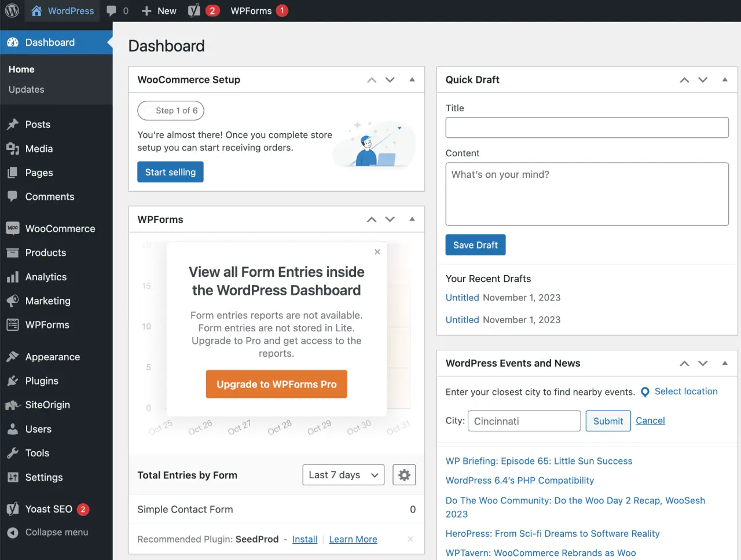Viewport: 741px width, 560px height.
Task: Click the WPForms sidebar icon
Action: (x=13, y=325)
